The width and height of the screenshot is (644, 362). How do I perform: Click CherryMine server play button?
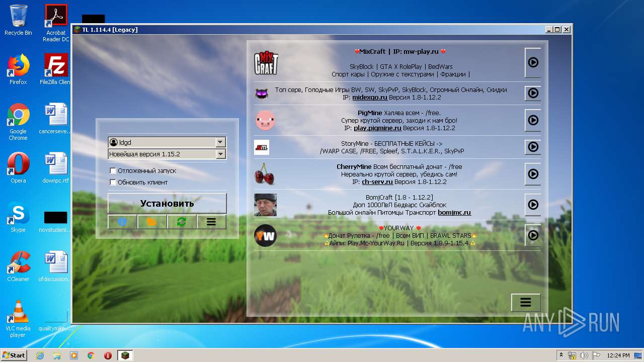coord(533,174)
